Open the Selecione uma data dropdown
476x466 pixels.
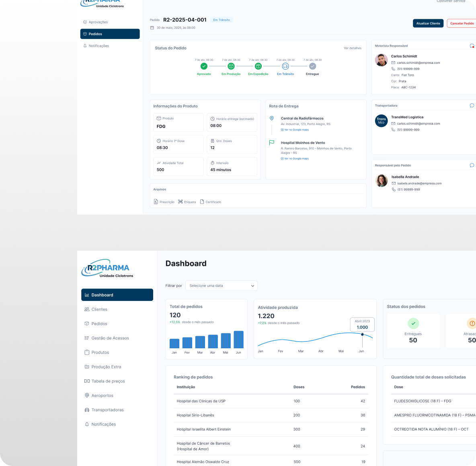[221, 286]
